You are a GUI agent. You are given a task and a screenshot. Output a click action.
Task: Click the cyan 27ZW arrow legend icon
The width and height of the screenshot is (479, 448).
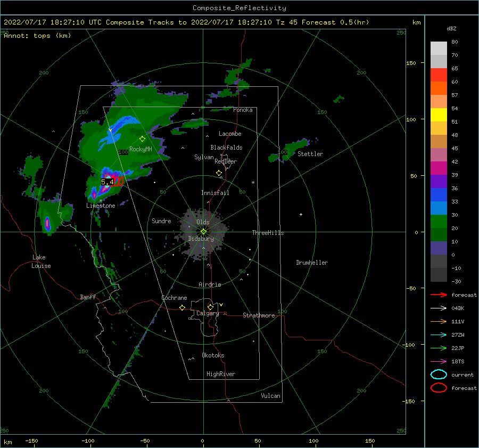(439, 335)
